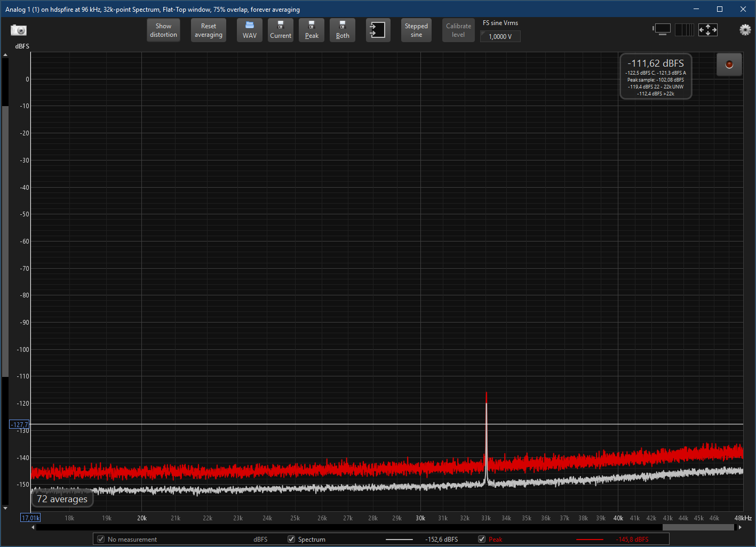Click the dBFS unit label in legend
756x547 pixels.
260,540
